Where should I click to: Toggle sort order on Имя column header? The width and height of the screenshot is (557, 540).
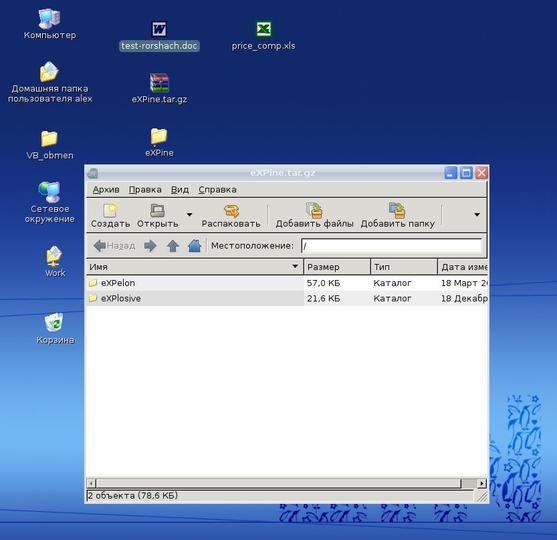tap(195, 267)
